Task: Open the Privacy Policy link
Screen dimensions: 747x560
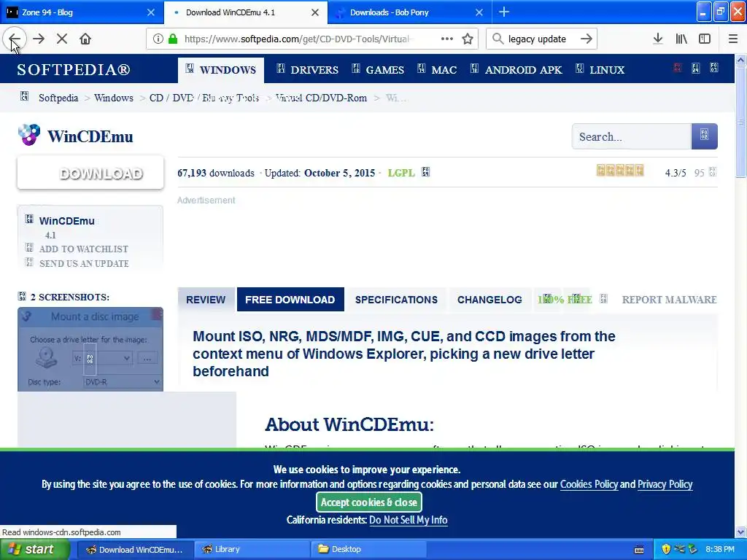Action: [x=665, y=484]
